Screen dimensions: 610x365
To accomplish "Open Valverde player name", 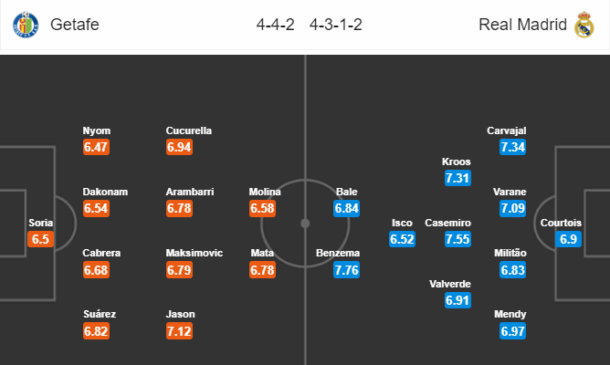I will pos(450,284).
